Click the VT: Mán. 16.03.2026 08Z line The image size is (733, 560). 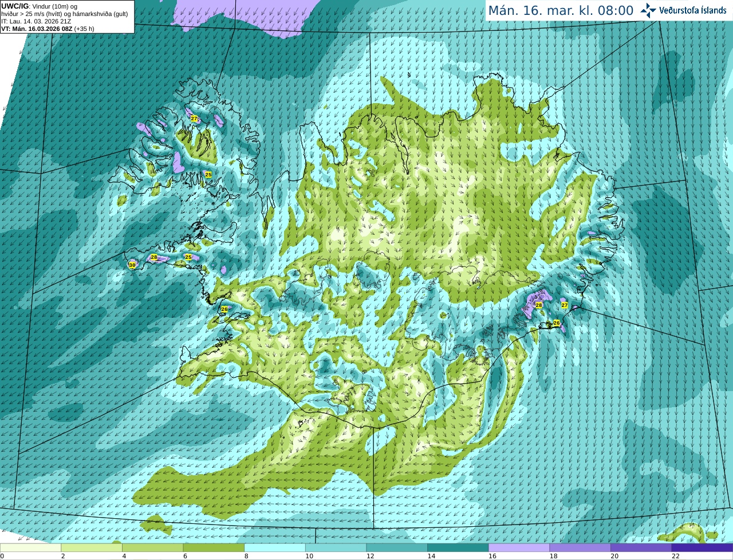[x=48, y=29]
